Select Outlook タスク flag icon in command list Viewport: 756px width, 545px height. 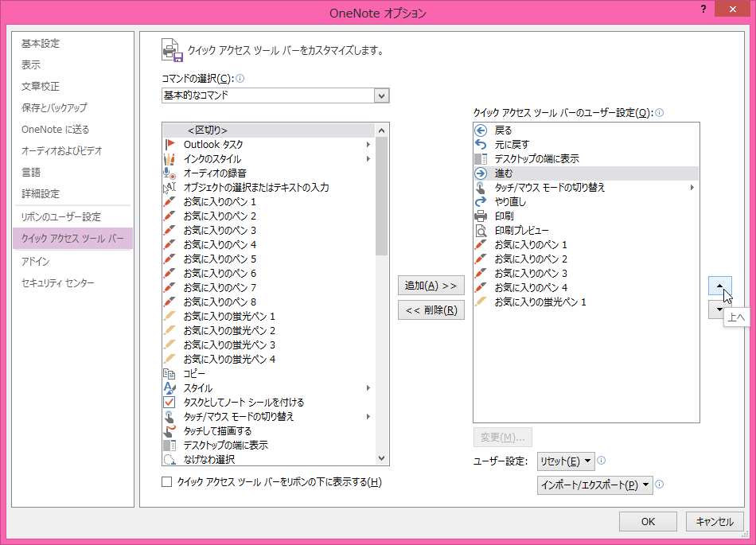tap(170, 144)
